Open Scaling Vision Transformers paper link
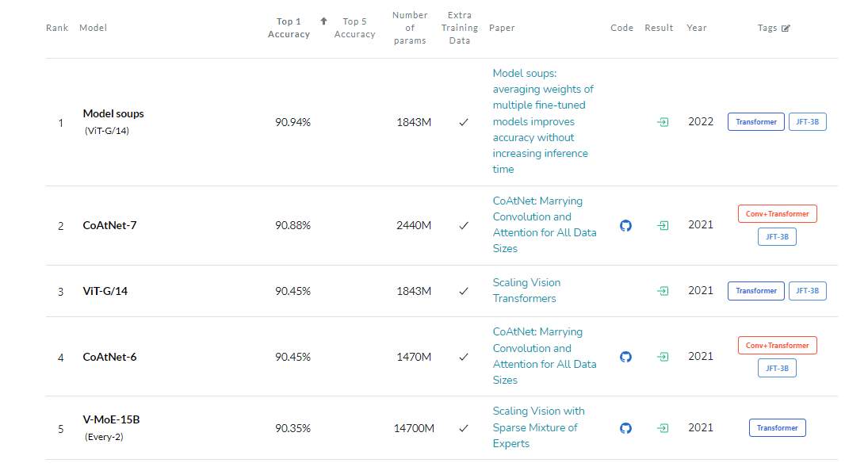Screen dimensions: 868x467 tap(526, 290)
